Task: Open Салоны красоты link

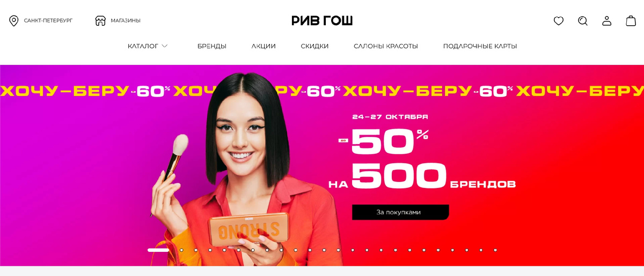Action: coord(386,46)
